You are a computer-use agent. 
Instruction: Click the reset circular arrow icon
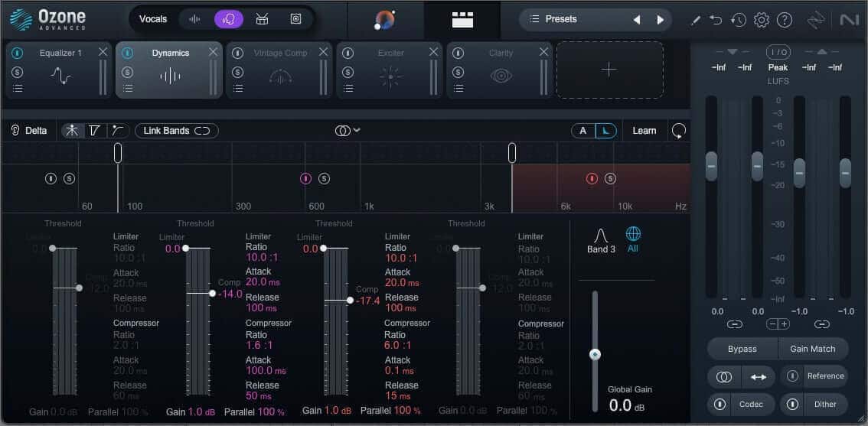679,131
